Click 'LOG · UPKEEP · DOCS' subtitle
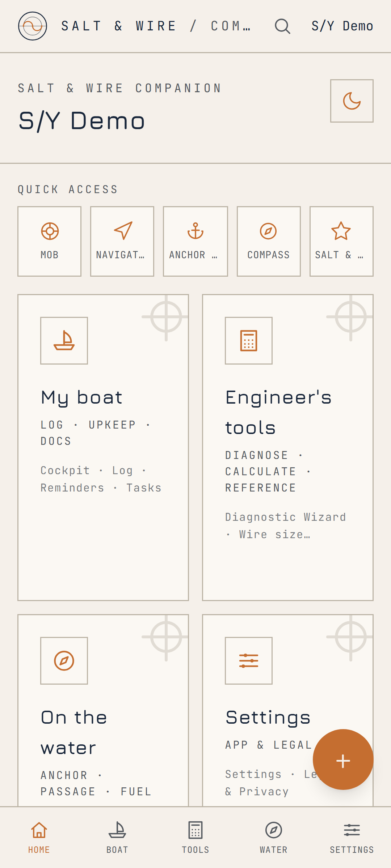The height and width of the screenshot is (868, 391). point(96,433)
